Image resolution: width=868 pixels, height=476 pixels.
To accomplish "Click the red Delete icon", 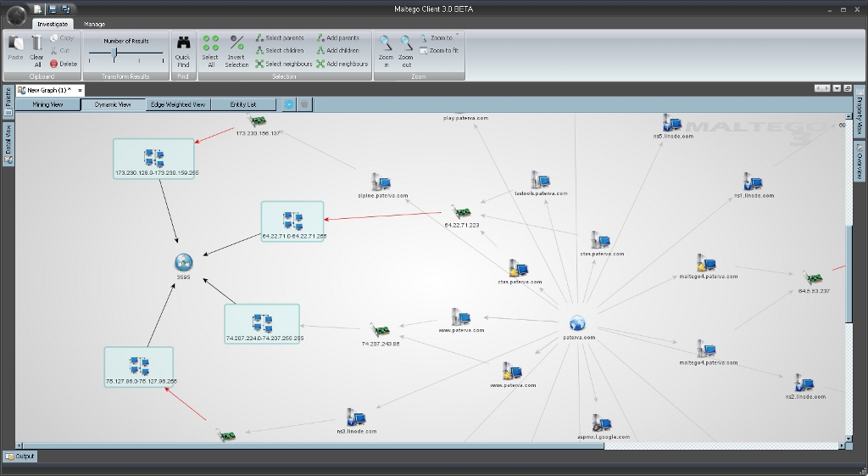I will (64, 64).
